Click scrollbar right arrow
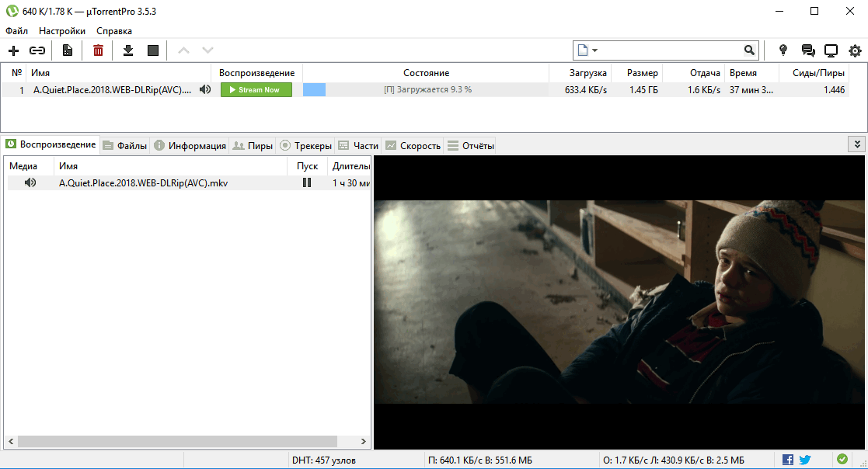Viewport: 868px width, 469px height. pos(363,441)
